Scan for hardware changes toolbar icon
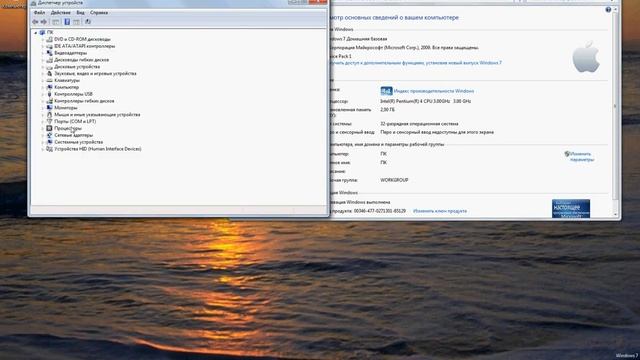The width and height of the screenshot is (640, 360). click(88, 22)
